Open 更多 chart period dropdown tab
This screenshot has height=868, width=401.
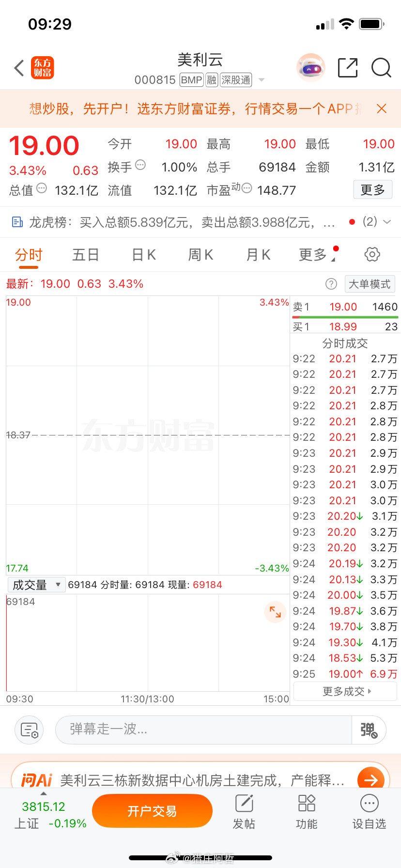(x=318, y=254)
